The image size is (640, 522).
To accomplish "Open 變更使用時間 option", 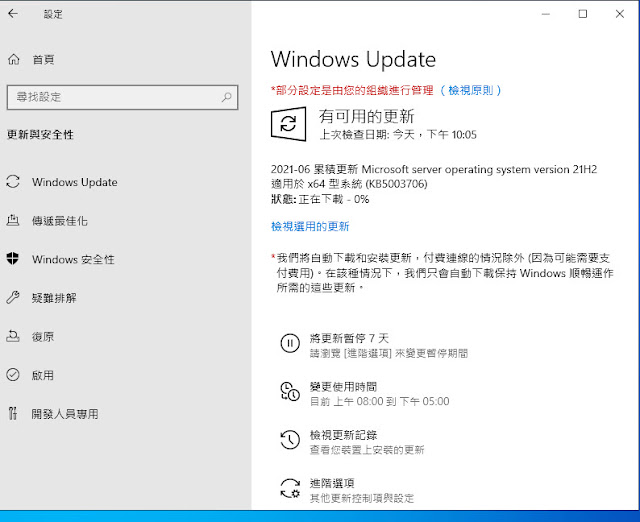I will (343, 387).
